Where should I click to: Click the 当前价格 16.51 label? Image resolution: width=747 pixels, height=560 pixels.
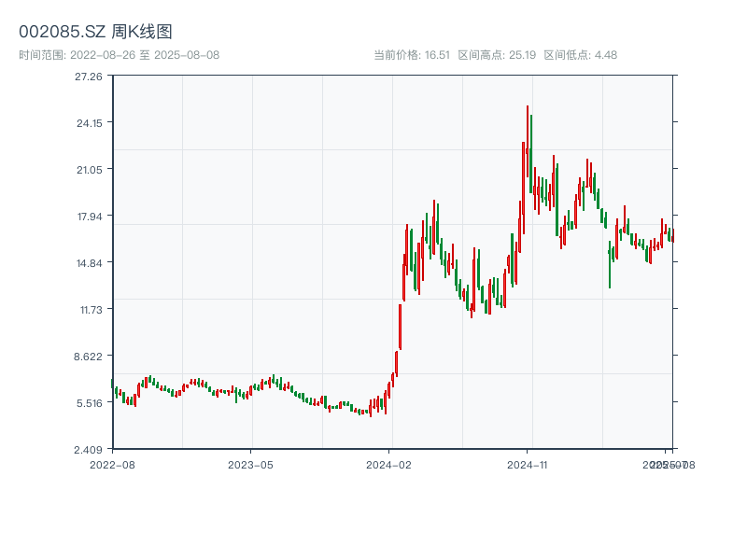412,55
